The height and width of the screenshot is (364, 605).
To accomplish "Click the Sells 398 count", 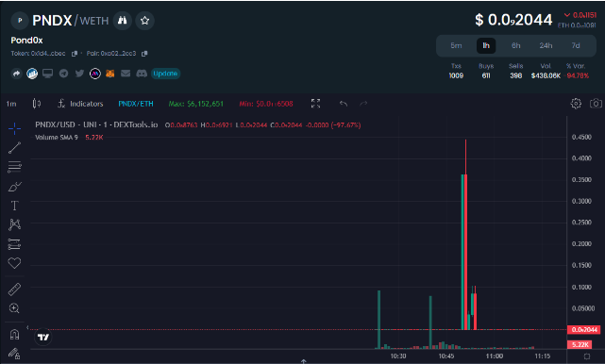I will (516, 75).
